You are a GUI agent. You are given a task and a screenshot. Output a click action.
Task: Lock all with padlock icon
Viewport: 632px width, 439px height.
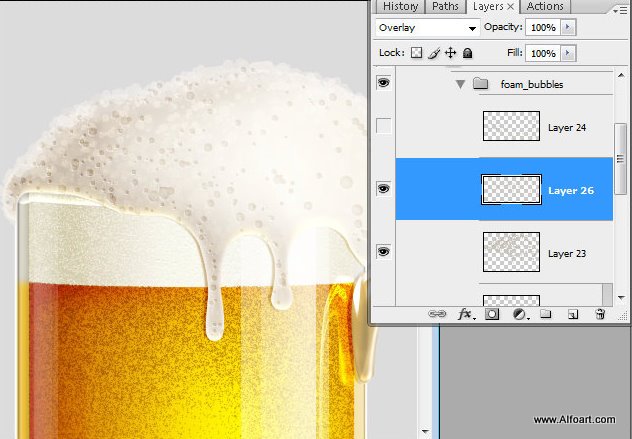click(468, 53)
